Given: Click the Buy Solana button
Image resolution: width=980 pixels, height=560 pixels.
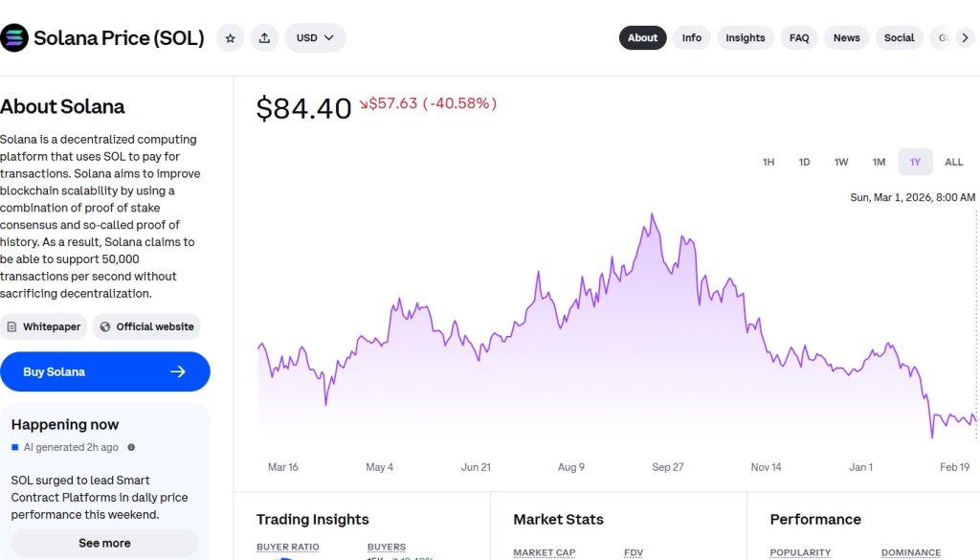Looking at the screenshot, I should click(x=105, y=371).
